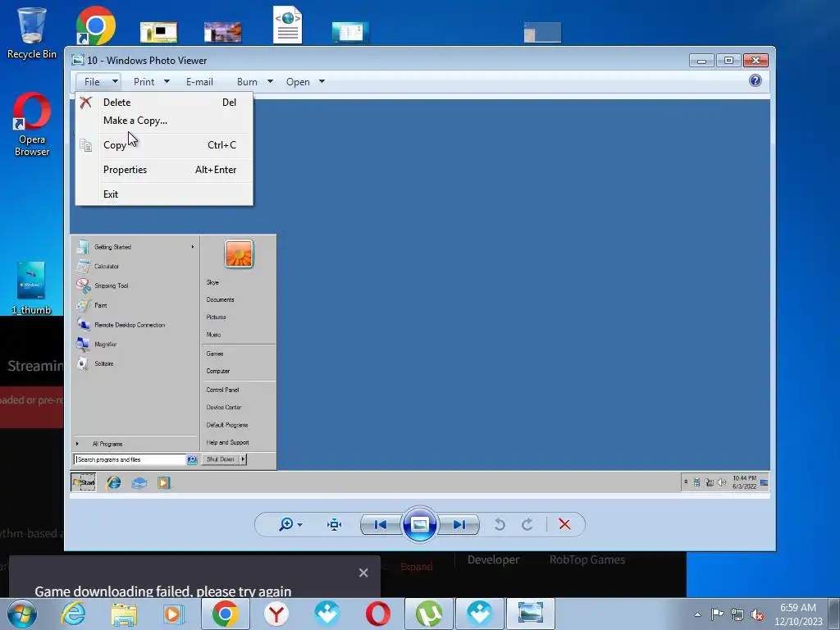Switch to uTorrent in the taskbar
This screenshot has height=630, width=840.
pos(429,614)
